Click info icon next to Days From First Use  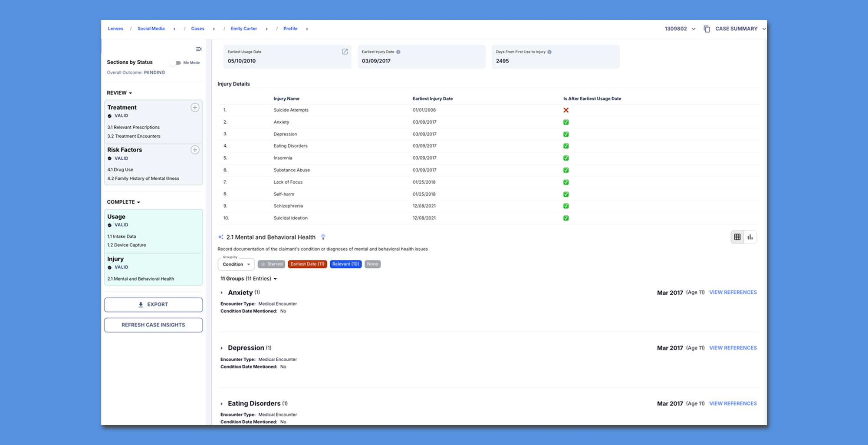[x=549, y=52]
